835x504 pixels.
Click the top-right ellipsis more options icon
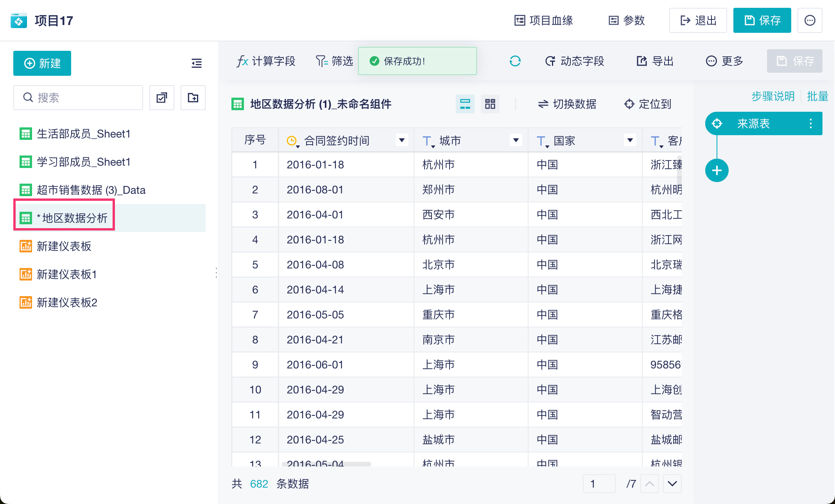point(810,20)
